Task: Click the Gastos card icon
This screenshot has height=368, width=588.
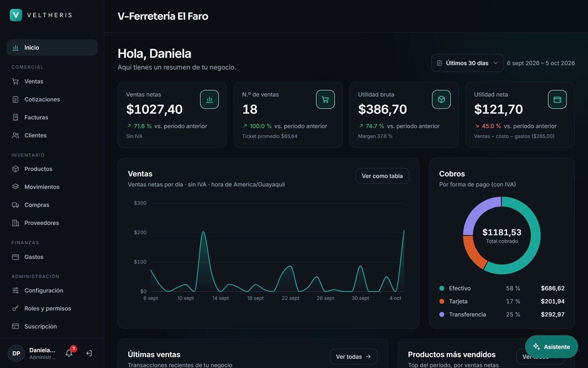Action: tap(16, 257)
